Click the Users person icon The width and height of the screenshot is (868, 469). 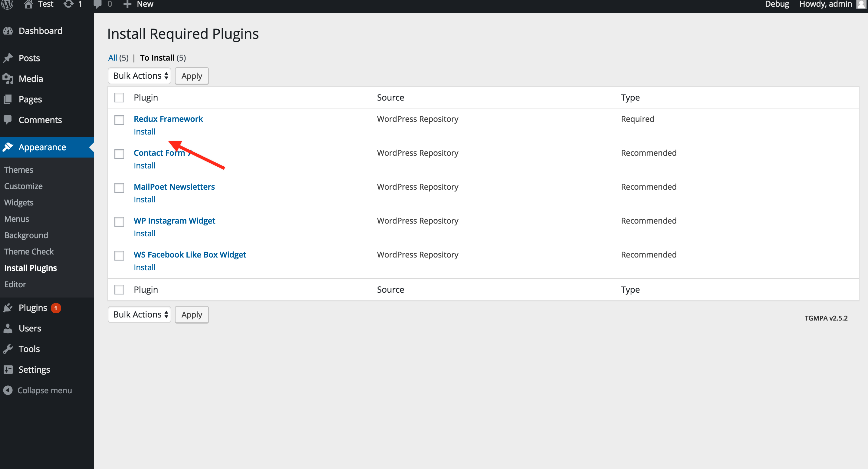[x=8, y=328]
